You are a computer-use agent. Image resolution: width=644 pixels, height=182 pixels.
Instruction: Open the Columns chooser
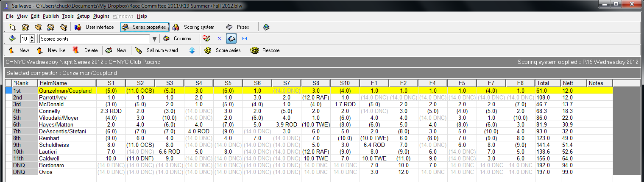tap(177, 39)
